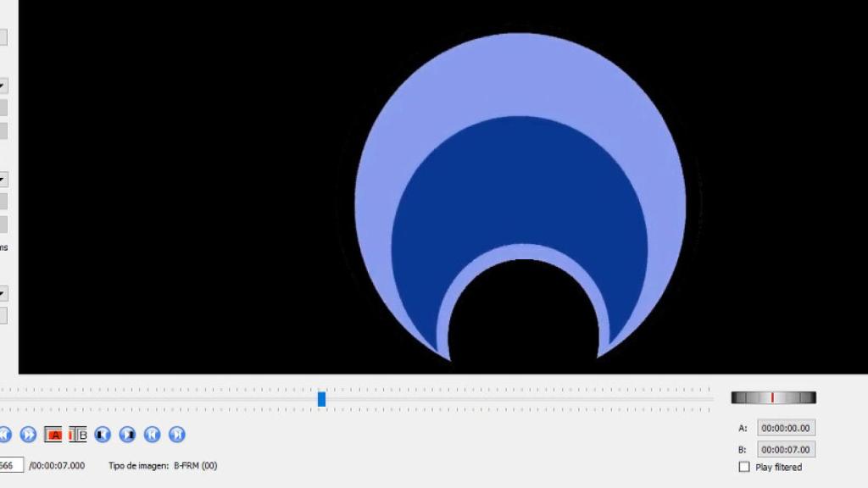The image size is (868, 488).
Task: Rewind to the beginning of the video
Action: pyautogui.click(x=4, y=435)
